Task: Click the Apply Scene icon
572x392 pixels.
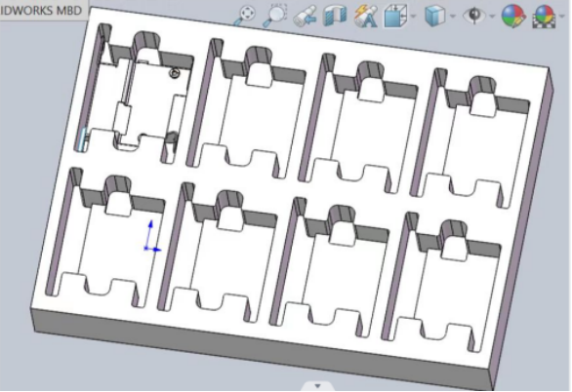Action: point(544,17)
